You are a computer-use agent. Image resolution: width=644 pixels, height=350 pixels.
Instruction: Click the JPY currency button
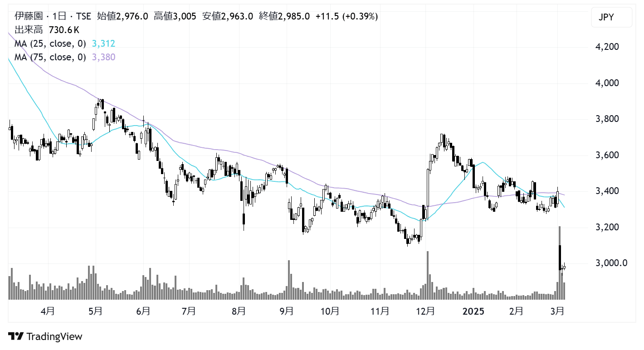point(612,17)
